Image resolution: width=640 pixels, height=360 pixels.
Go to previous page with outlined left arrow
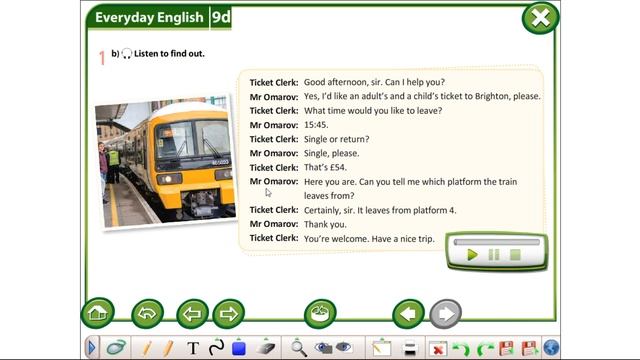point(192,313)
